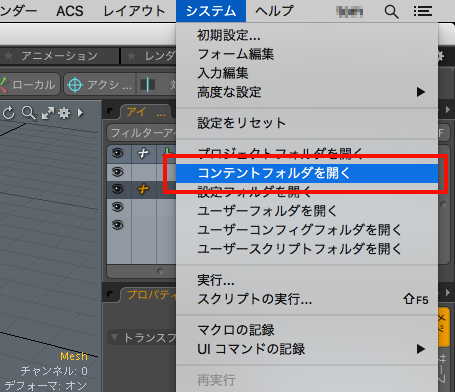Image resolution: width=455 pixels, height=392 pixels.
Task: Switch to the プロパティ tab
Action: [149, 295]
